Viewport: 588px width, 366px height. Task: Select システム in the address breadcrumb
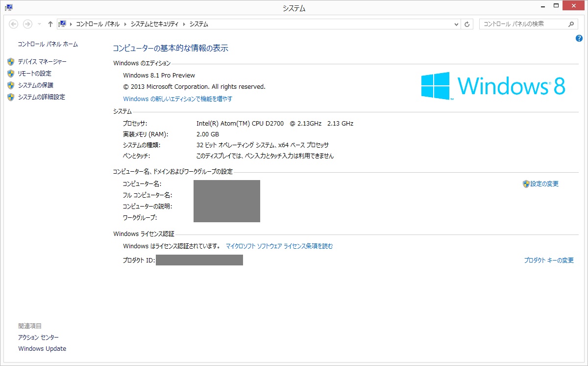[x=199, y=24]
